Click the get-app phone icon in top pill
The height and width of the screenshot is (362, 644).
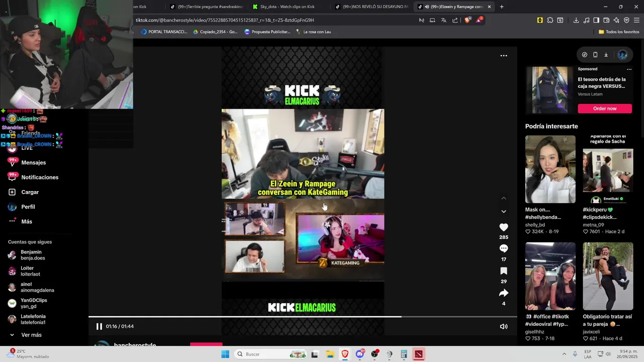595,55
